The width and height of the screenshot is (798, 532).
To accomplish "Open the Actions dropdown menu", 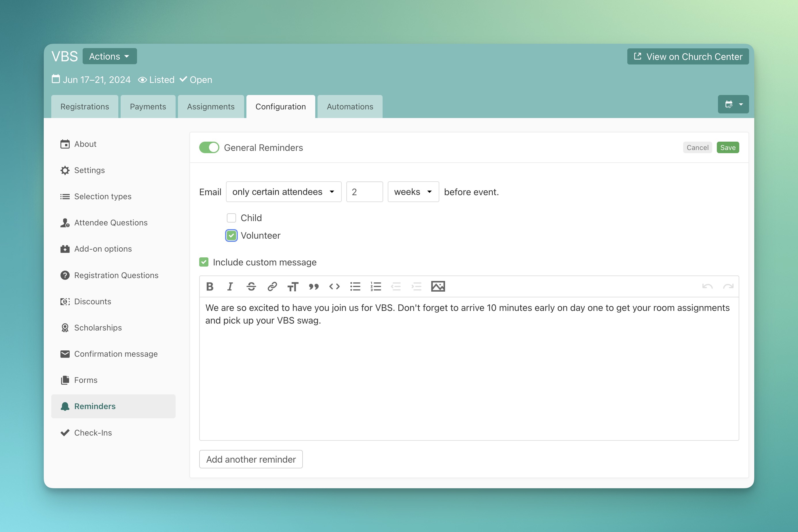I will click(110, 56).
